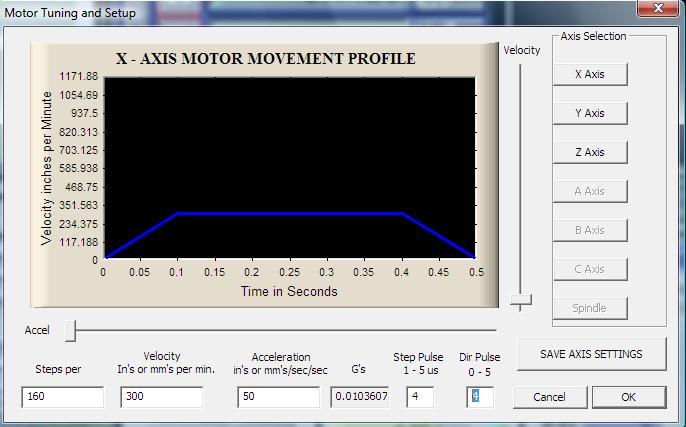The height and width of the screenshot is (427, 686).
Task: Click the 585.938 velocity axis value
Action: [x=79, y=168]
